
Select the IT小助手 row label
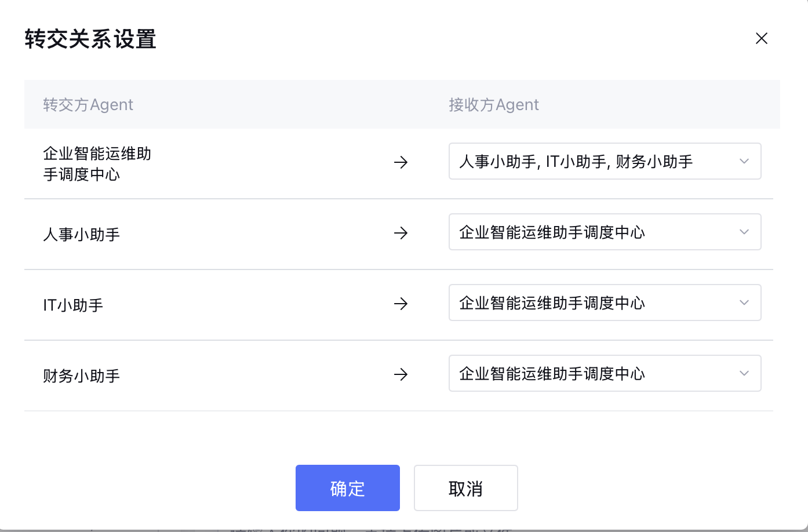coord(72,304)
